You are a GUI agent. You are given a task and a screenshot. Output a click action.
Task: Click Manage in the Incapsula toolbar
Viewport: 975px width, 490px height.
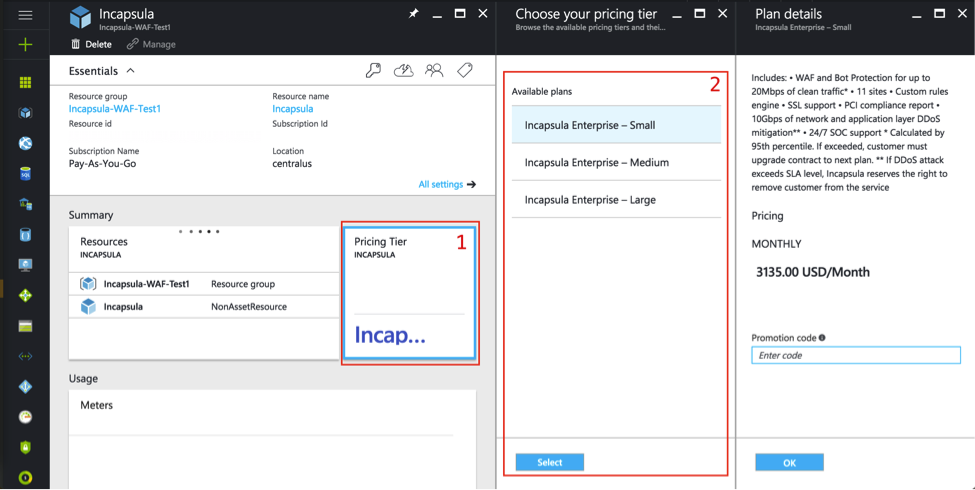point(151,44)
